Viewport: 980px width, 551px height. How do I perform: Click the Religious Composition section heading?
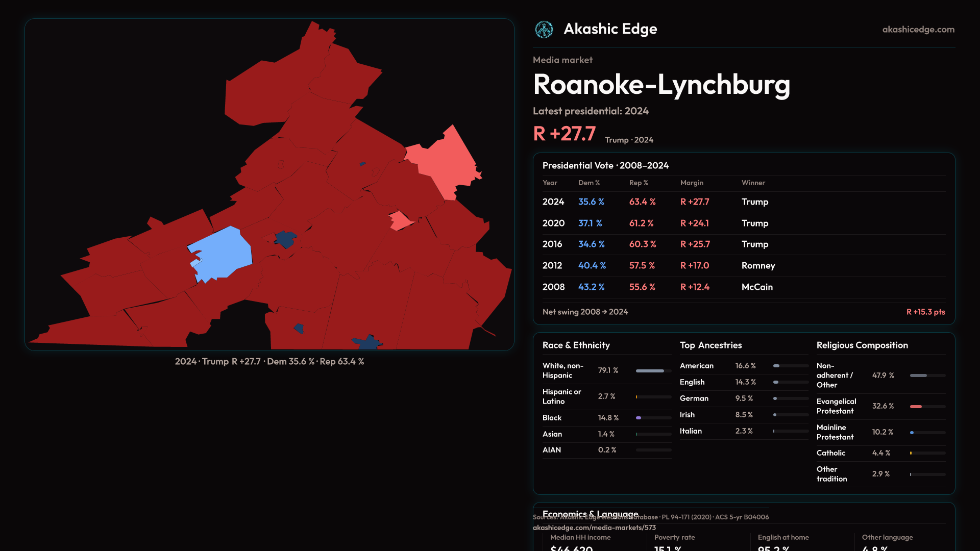862,345
